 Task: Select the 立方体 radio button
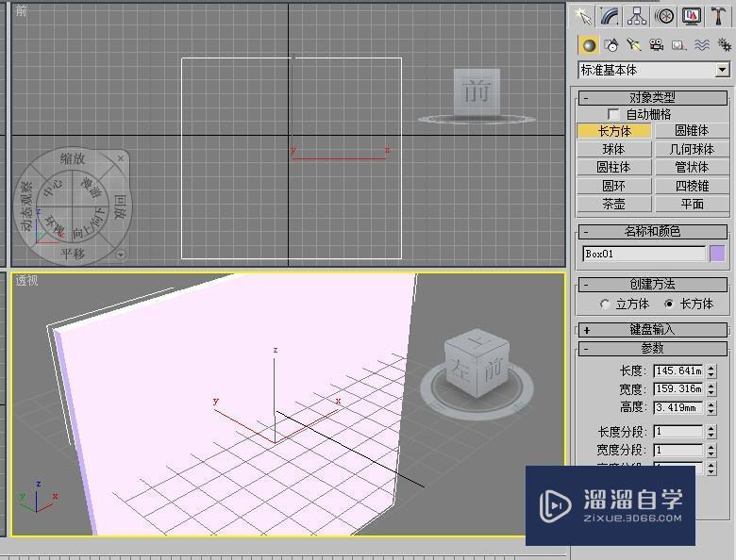click(x=605, y=304)
